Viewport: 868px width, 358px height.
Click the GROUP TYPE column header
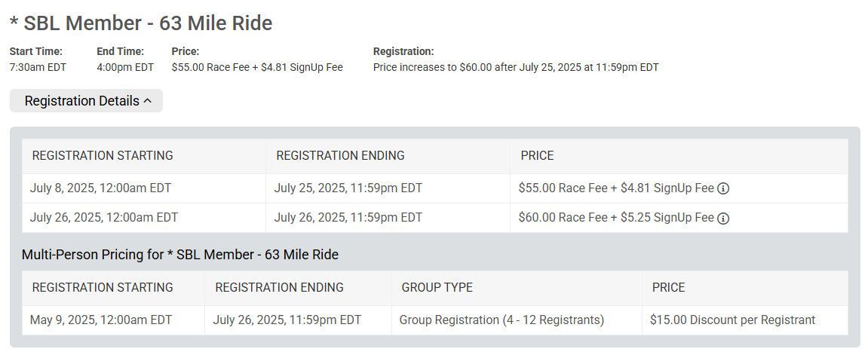437,287
